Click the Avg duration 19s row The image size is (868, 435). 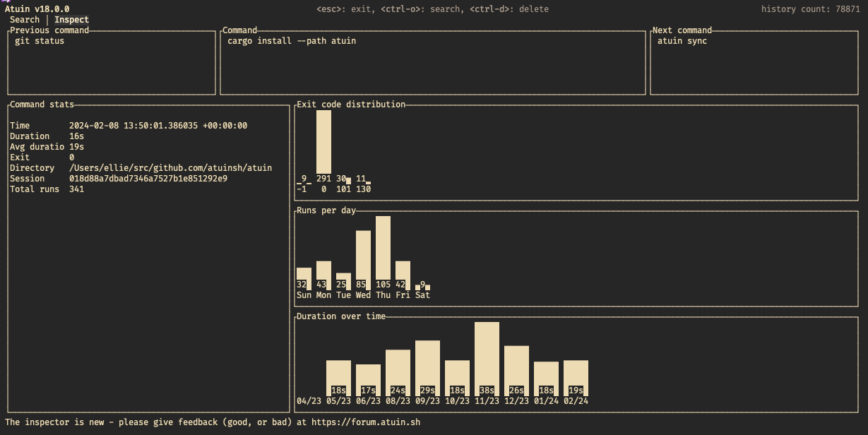(47, 147)
